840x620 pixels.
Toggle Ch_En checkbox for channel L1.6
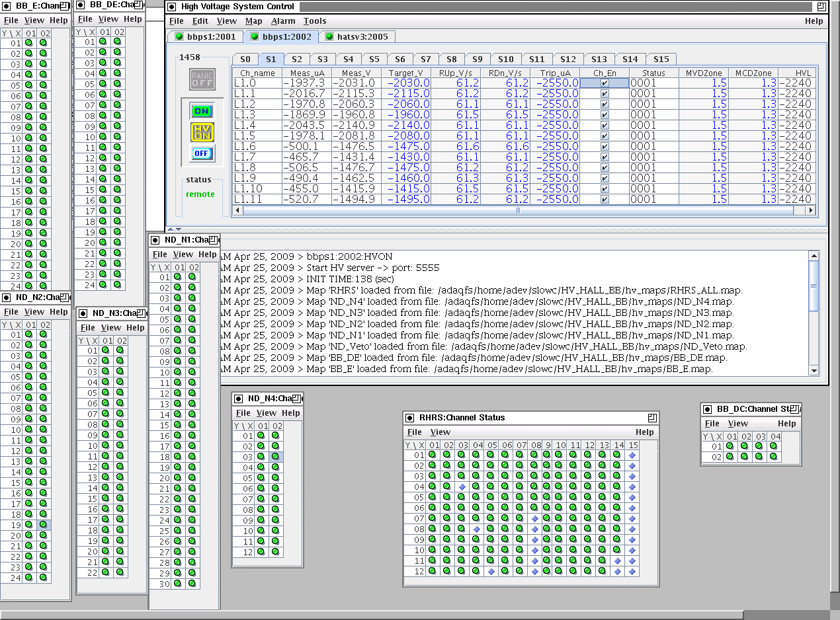pos(605,147)
